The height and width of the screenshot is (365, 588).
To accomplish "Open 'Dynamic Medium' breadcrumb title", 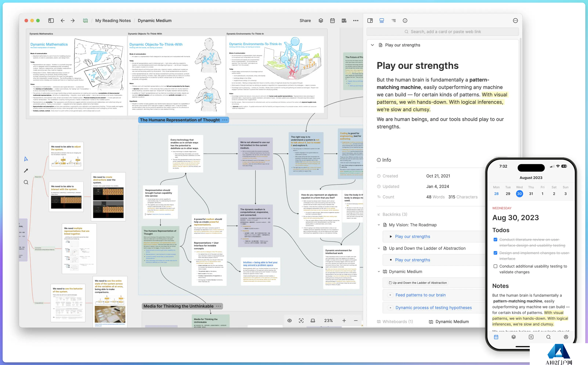I will pos(155,21).
